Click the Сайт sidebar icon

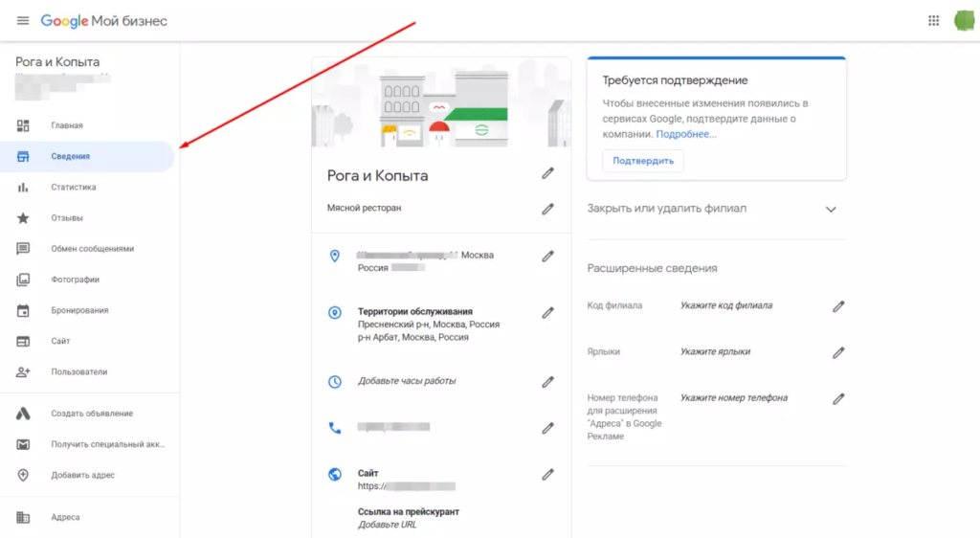(23, 341)
